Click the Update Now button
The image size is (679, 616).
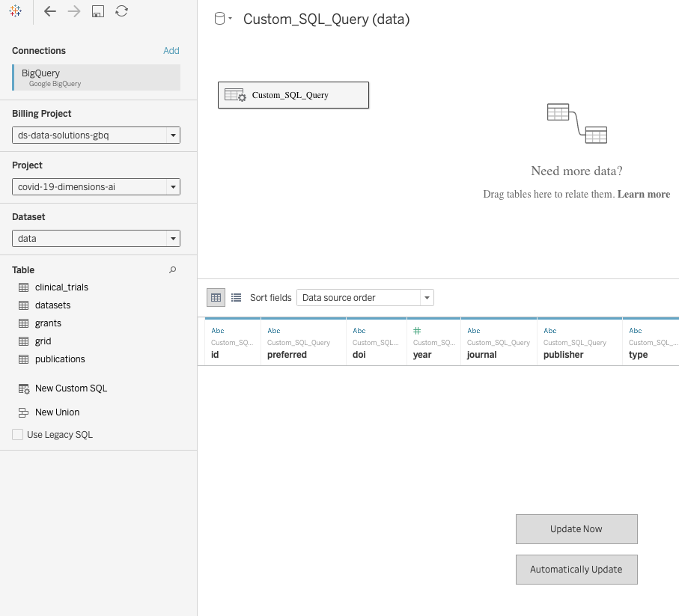[x=576, y=529]
